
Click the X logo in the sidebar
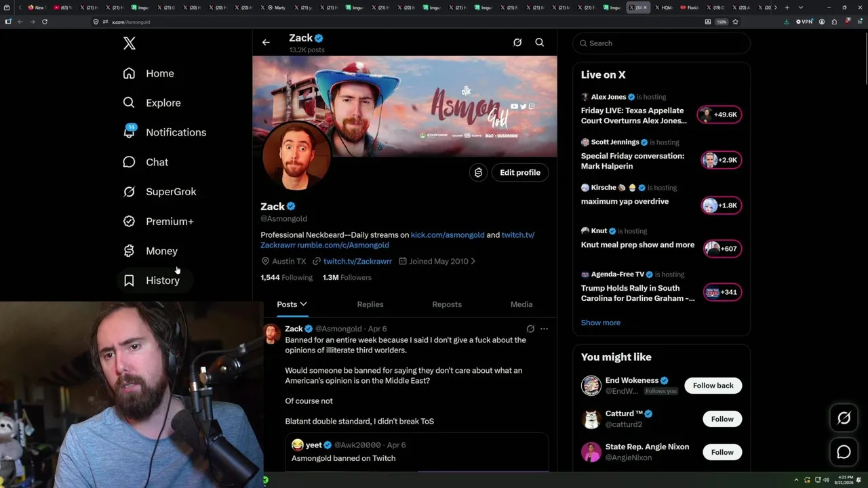[130, 43]
